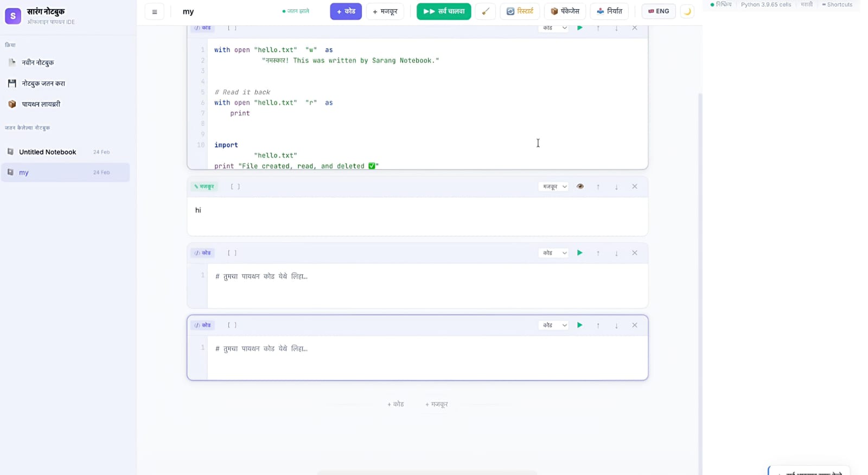
Task: Click the purple add code cell button
Action: tap(346, 11)
